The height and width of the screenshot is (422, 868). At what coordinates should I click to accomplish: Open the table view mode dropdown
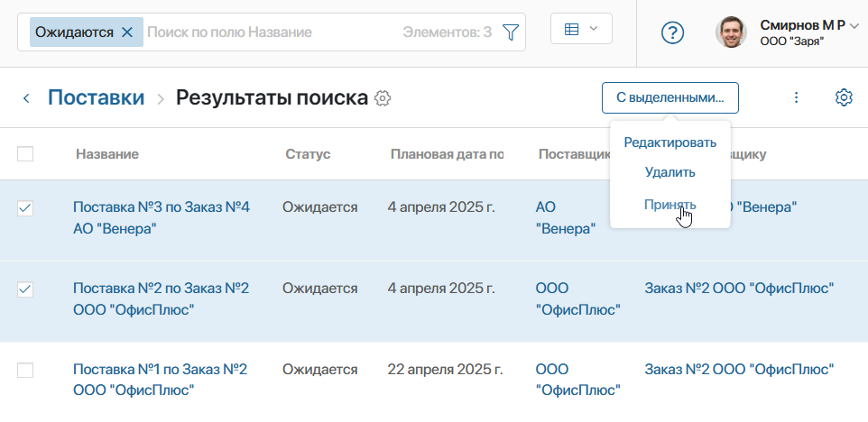coord(581,29)
